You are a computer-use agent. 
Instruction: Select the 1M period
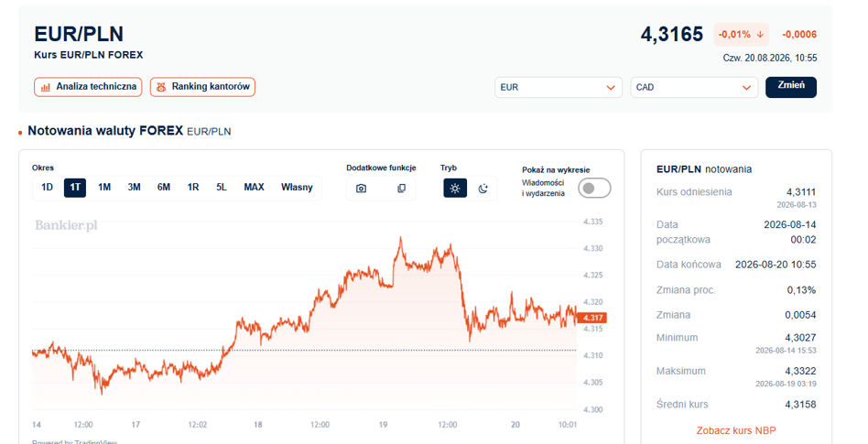click(104, 187)
